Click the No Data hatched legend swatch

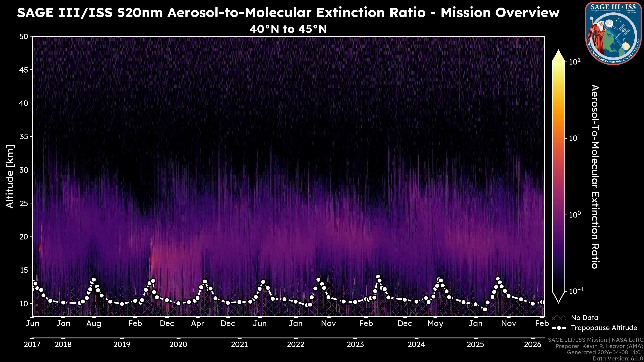(559, 318)
